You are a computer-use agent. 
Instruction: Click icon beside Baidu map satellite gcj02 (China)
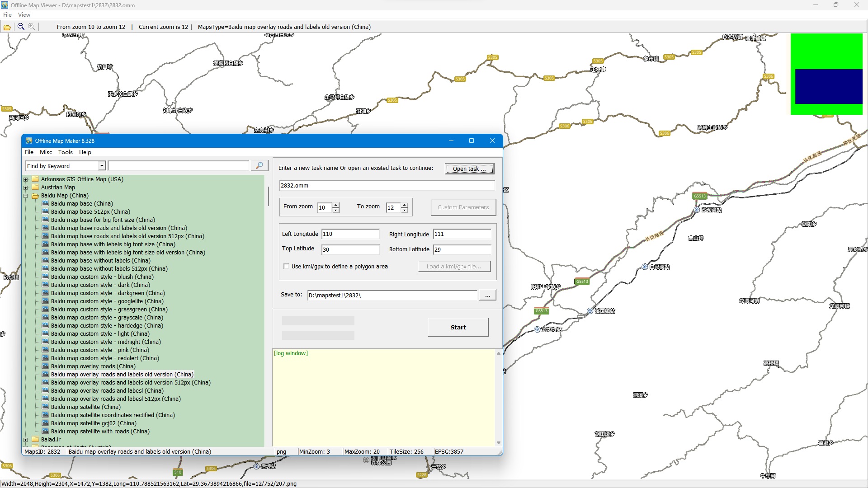click(45, 423)
